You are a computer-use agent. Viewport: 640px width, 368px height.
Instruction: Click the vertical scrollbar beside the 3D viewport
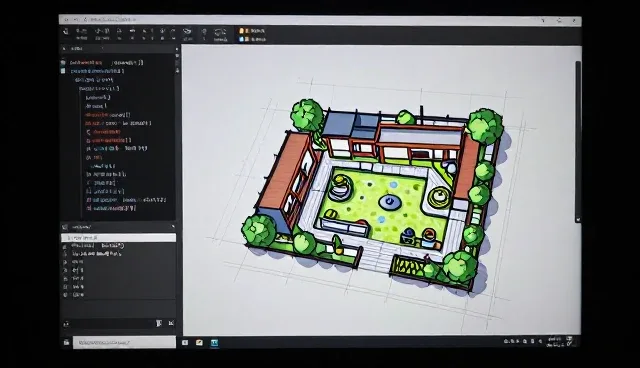(578, 141)
